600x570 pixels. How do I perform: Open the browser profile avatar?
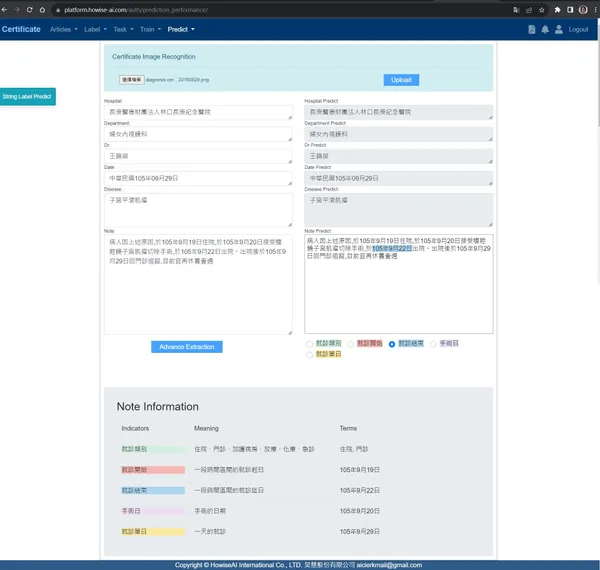583,10
